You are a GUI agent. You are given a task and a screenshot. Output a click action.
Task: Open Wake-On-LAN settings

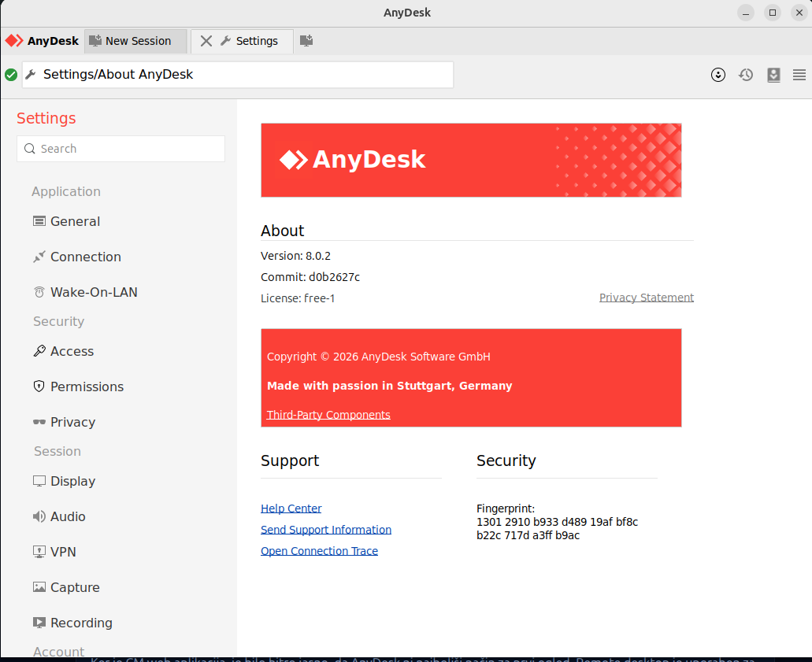point(94,293)
